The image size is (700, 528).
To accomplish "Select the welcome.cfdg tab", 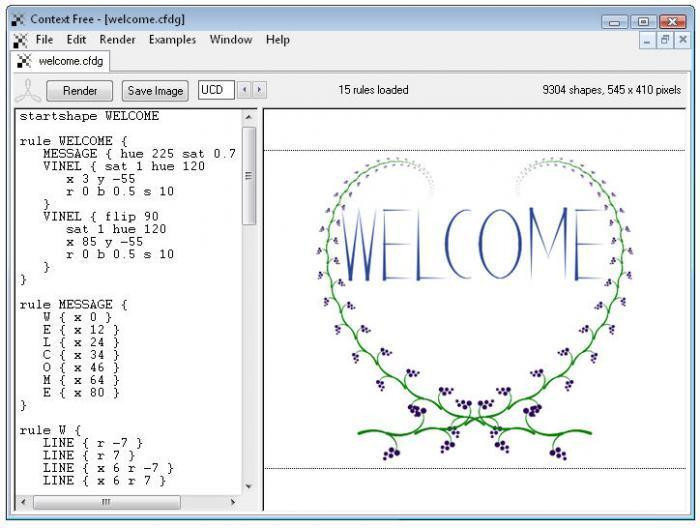I will [x=60, y=61].
